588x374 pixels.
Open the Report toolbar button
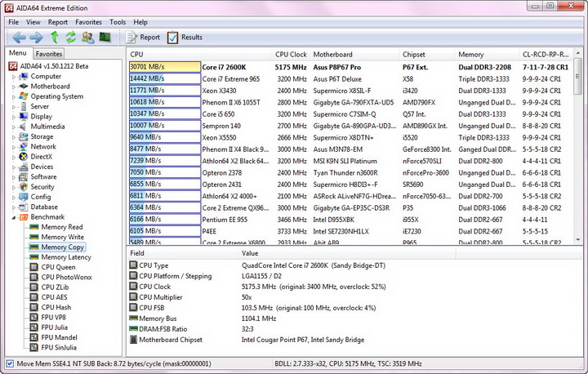point(142,37)
